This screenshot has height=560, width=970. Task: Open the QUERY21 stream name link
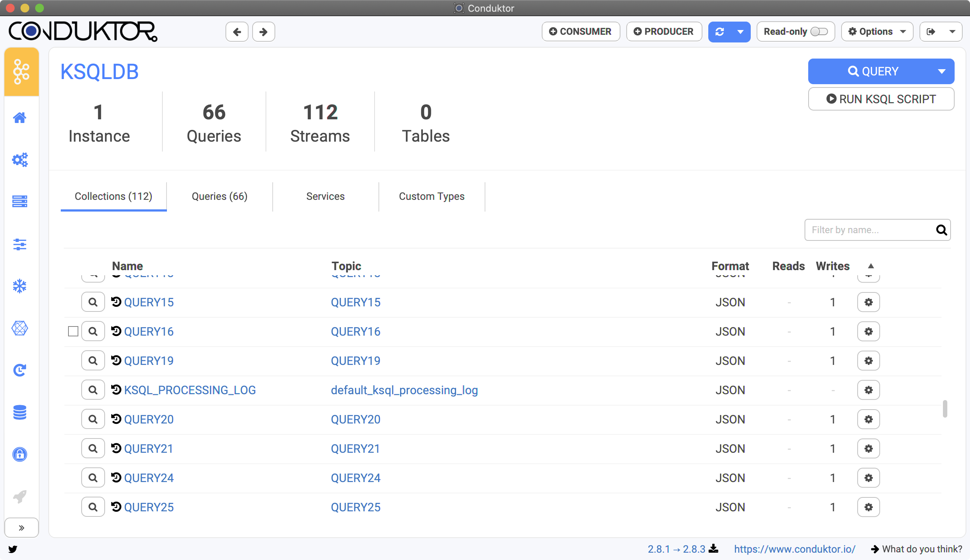(x=149, y=448)
